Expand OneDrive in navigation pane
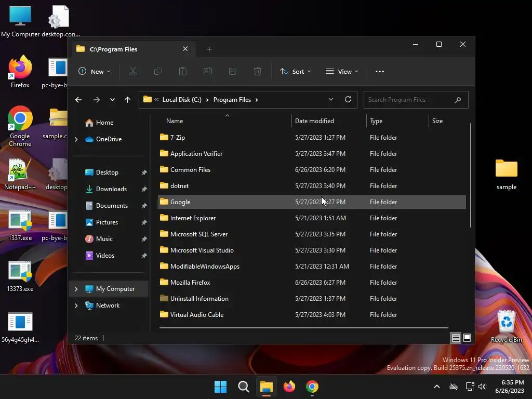532x399 pixels. tap(76, 139)
